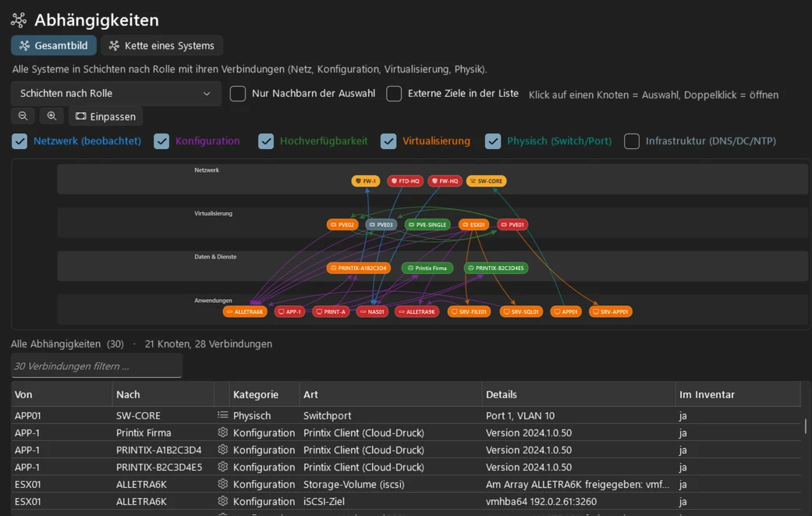Tick Externe Ziele in der Liste checkbox
This screenshot has width=812, height=516.
pos(394,94)
